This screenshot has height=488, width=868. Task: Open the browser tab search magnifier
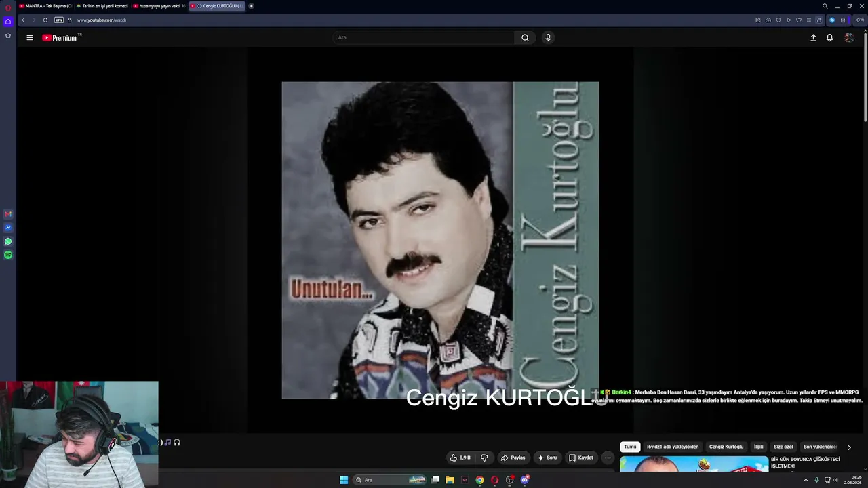pyautogui.click(x=825, y=6)
